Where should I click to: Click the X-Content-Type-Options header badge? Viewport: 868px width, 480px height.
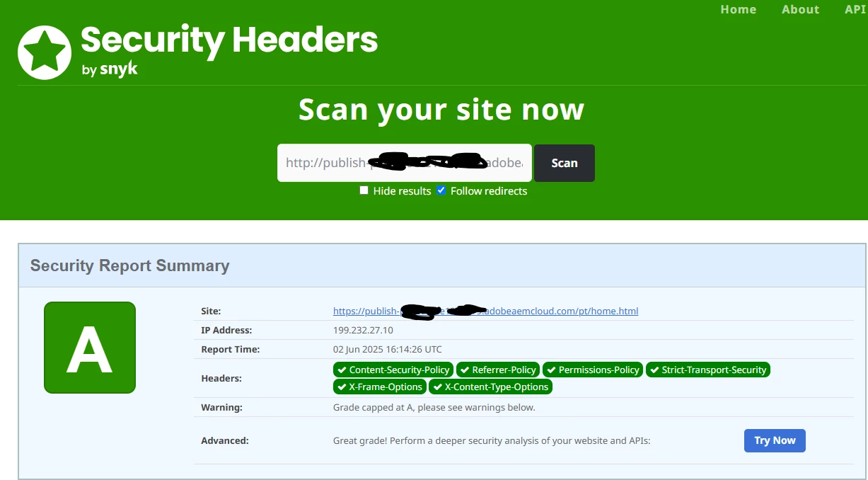coord(490,387)
